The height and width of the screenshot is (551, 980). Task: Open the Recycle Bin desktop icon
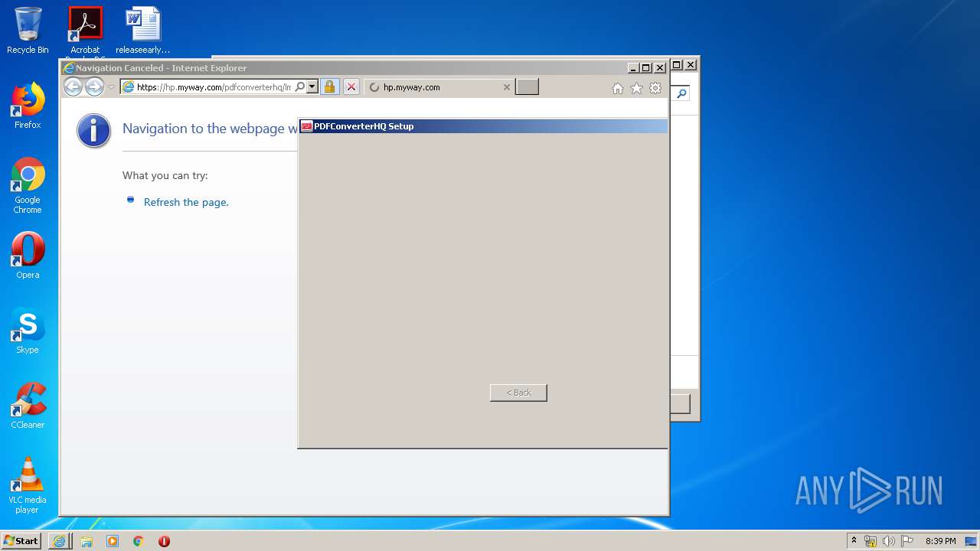[x=28, y=31]
